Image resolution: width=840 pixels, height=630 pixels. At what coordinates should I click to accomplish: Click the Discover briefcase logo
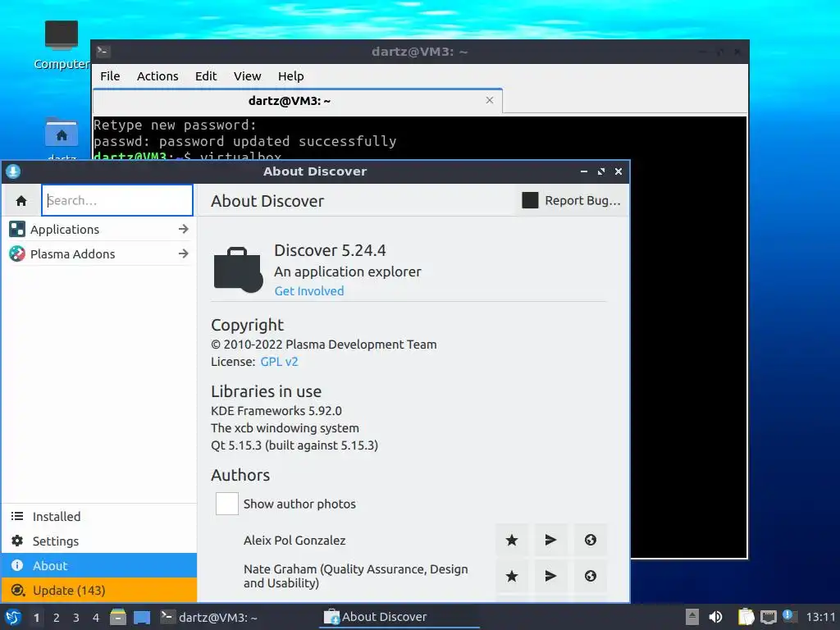click(x=238, y=270)
